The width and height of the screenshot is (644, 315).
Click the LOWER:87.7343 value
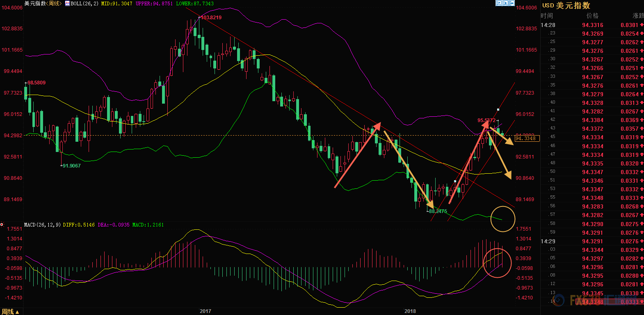coord(195,3)
